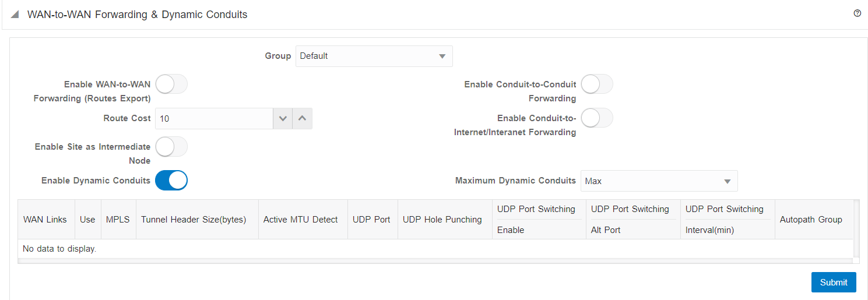Click the WAN Links column header
The height and width of the screenshot is (300, 868).
click(45, 220)
